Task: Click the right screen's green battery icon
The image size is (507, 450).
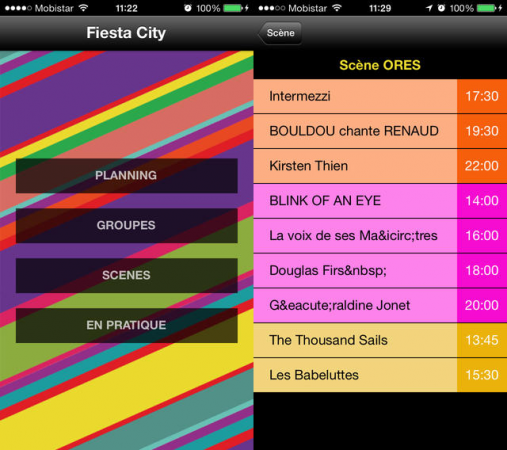Action: coord(487,8)
